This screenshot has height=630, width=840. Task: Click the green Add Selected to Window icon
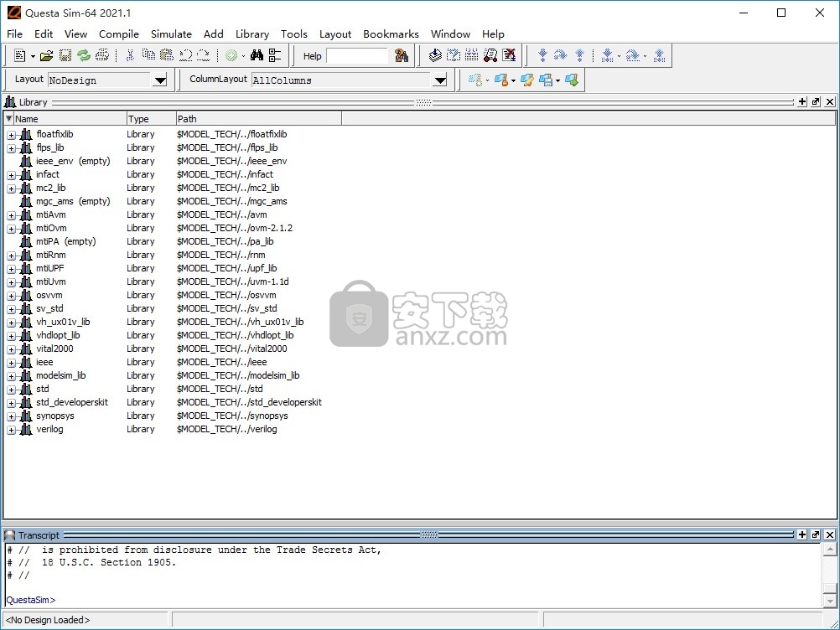click(231, 55)
